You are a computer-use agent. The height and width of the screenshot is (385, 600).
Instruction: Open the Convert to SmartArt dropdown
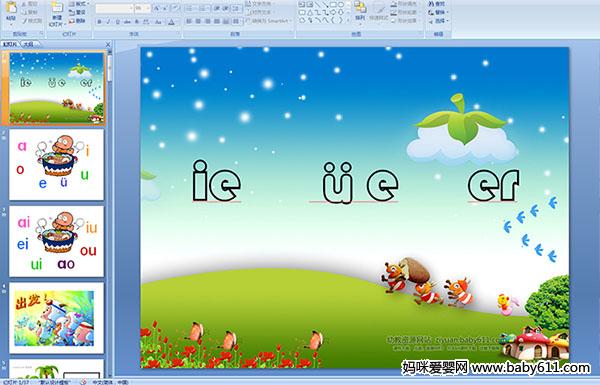point(269,21)
